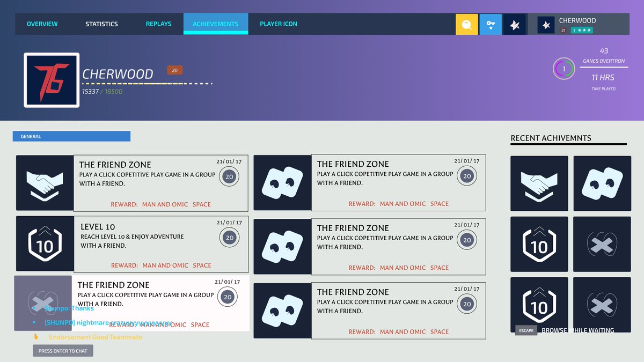The image size is (644, 362).
Task: Click the orange level 20 badge beside the profile name
Action: coord(175,70)
